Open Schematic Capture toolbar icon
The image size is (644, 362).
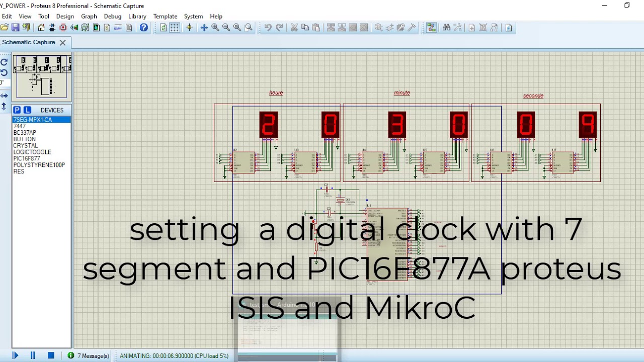click(x=52, y=28)
